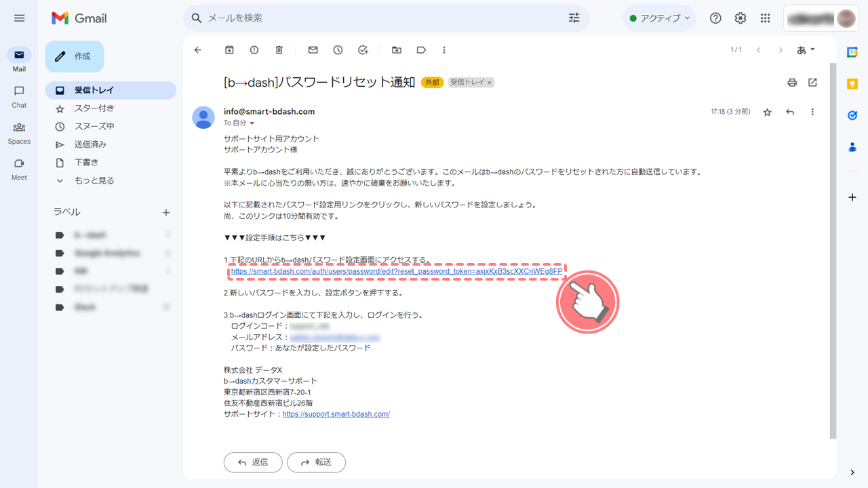Expand recipient details next to To 自分

click(252, 123)
